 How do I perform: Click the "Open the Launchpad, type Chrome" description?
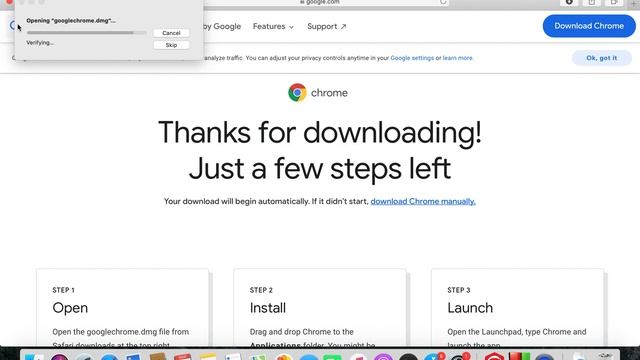pyautogui.click(x=517, y=337)
